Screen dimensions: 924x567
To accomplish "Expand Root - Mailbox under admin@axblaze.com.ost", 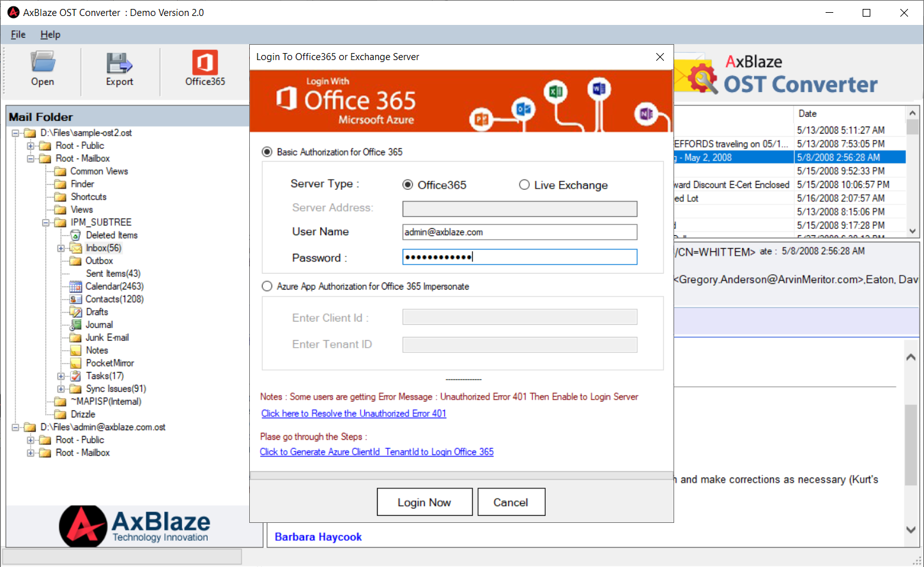I will pos(30,453).
